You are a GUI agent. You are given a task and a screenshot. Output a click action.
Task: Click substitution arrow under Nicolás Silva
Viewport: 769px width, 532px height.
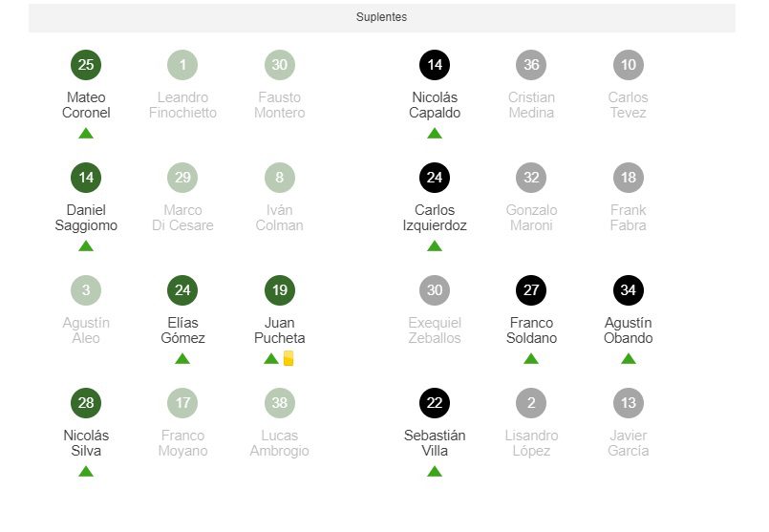[86, 472]
